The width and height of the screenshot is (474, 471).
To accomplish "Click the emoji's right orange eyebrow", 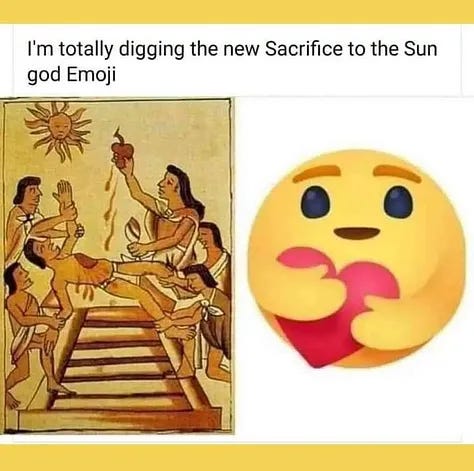I will pyautogui.click(x=397, y=172).
